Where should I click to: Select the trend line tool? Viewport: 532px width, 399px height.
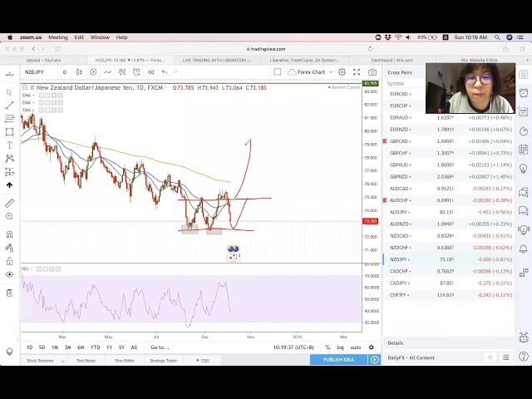tap(9, 106)
